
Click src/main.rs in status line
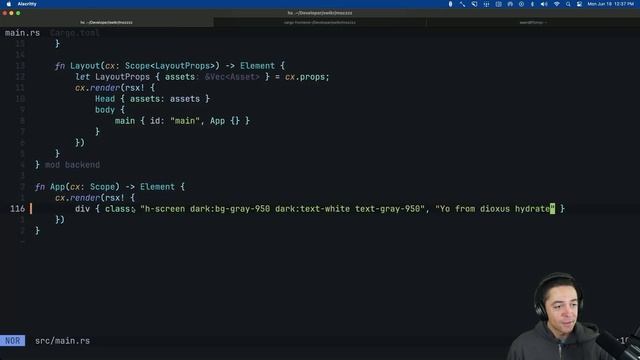(62, 341)
